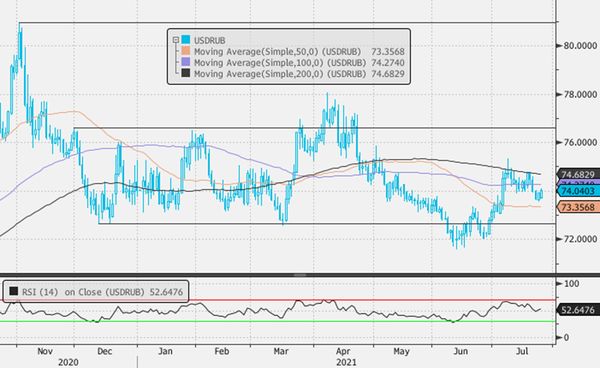Click the panel divider handle above RSI

tap(300, 275)
